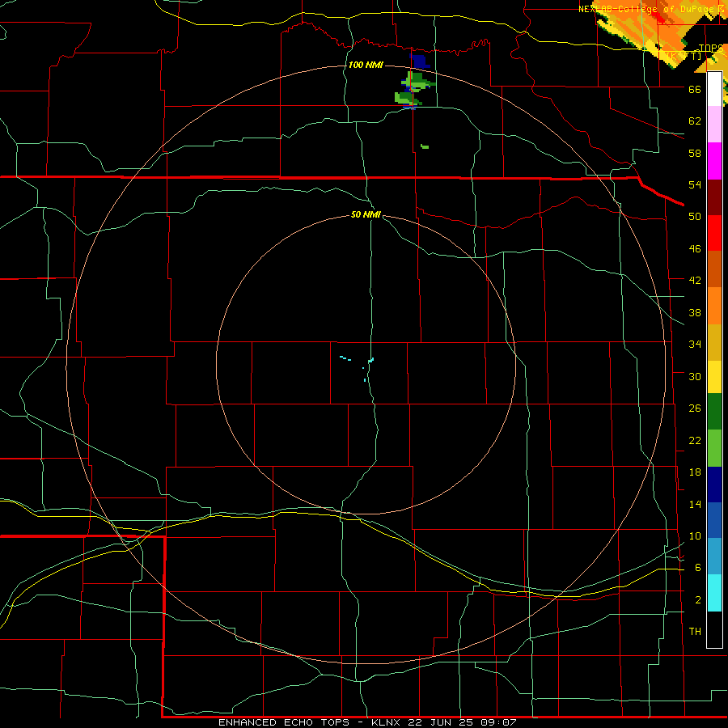This screenshot has width=728, height=728.
Task: Click the "26" scale value label
Action: click(x=695, y=408)
